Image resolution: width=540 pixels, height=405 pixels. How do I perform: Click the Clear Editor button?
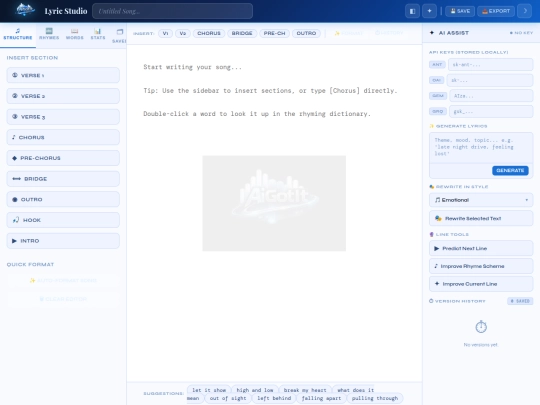click(63, 299)
